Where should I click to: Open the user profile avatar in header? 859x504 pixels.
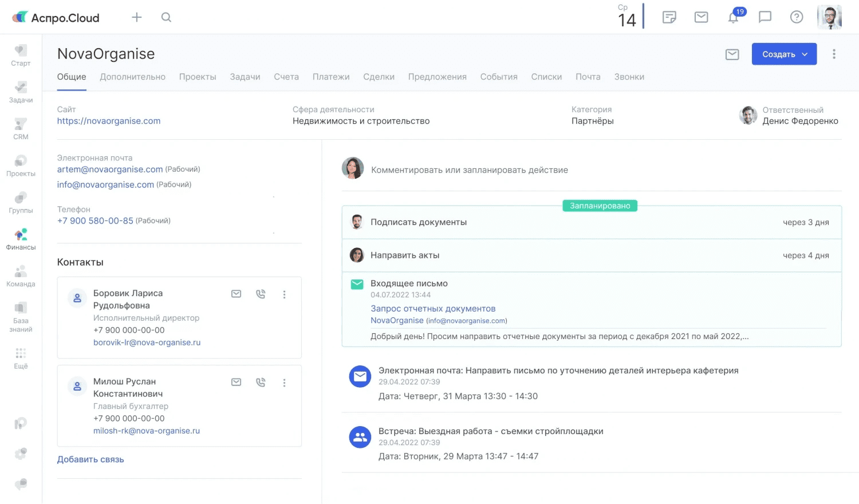click(829, 17)
